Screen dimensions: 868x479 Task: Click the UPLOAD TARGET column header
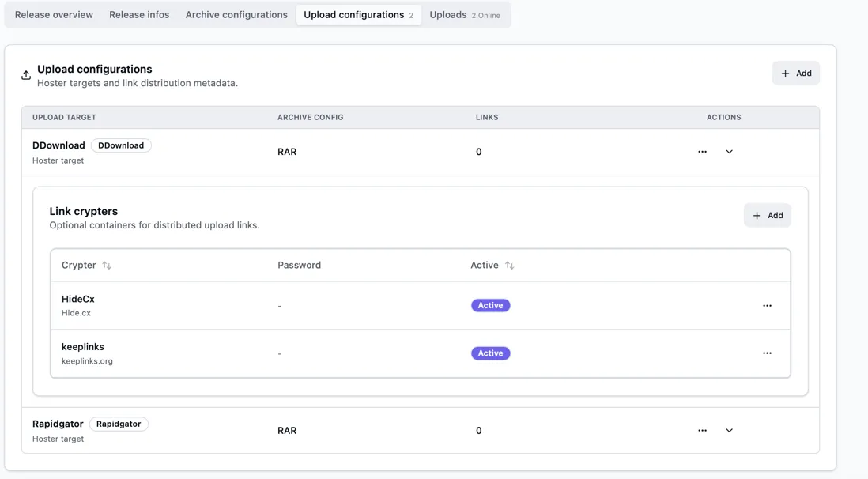tap(64, 118)
